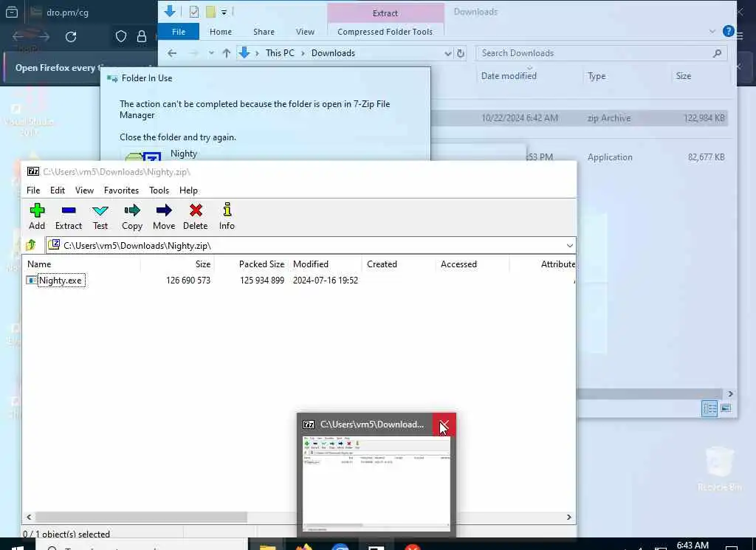Open the File menu in 7-Zip
The height and width of the screenshot is (550, 756).
33,190
